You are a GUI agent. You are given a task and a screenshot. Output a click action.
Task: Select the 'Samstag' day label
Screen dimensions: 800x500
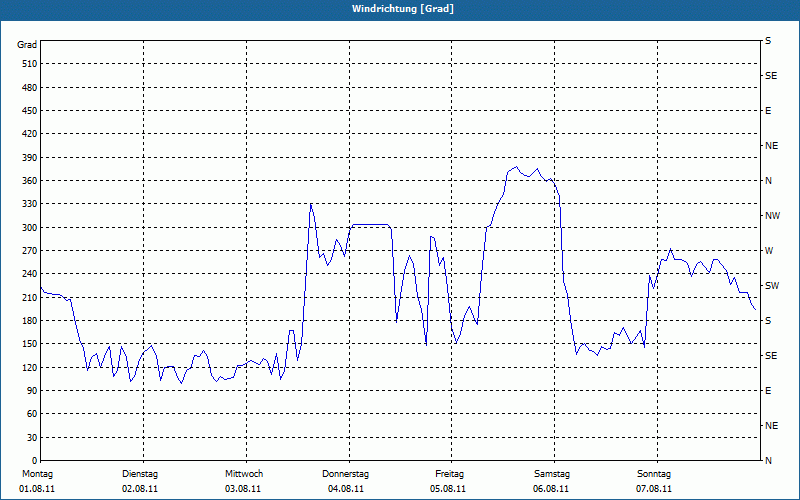coord(552,474)
